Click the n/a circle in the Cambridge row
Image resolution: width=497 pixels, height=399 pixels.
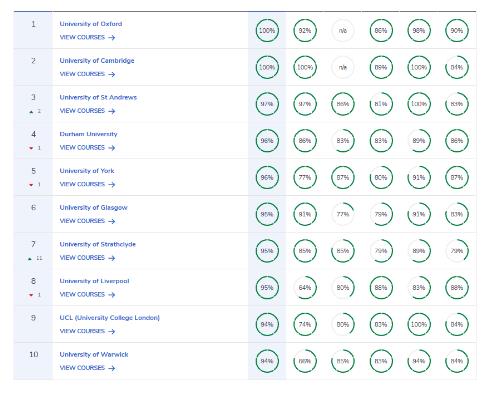[x=343, y=67]
